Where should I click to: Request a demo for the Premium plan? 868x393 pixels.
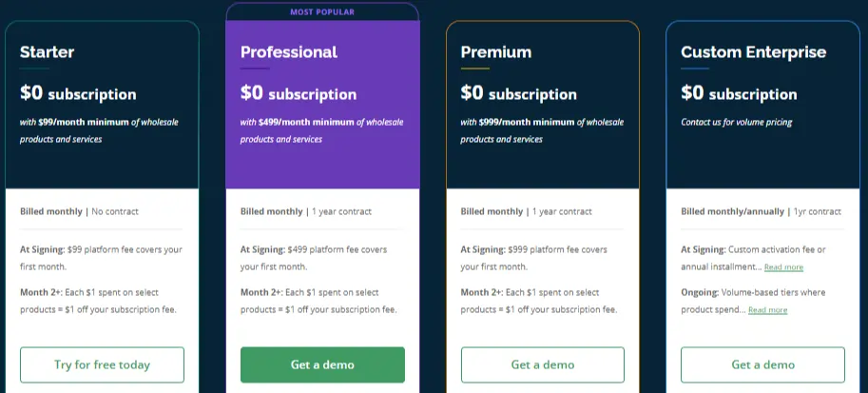(x=542, y=364)
